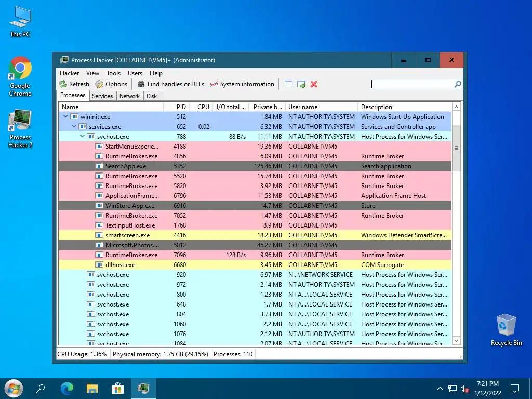Select the SearchApp.exe process icon
Viewport: 532px width, 399px height.
(99, 166)
